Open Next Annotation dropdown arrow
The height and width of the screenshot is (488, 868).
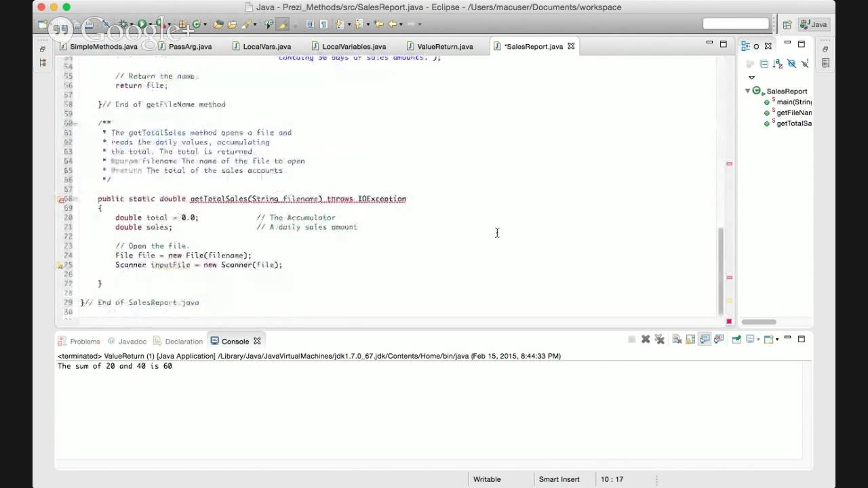click(349, 24)
